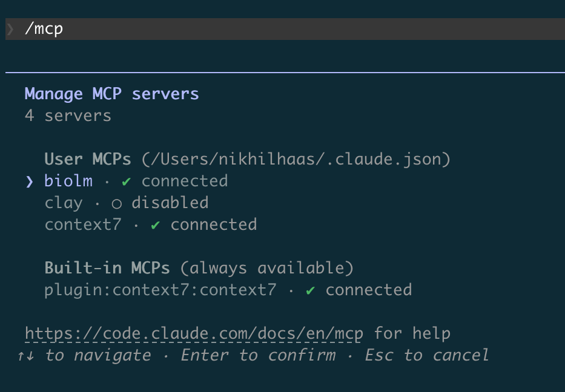Click the User MCPs section heading

[88, 159]
